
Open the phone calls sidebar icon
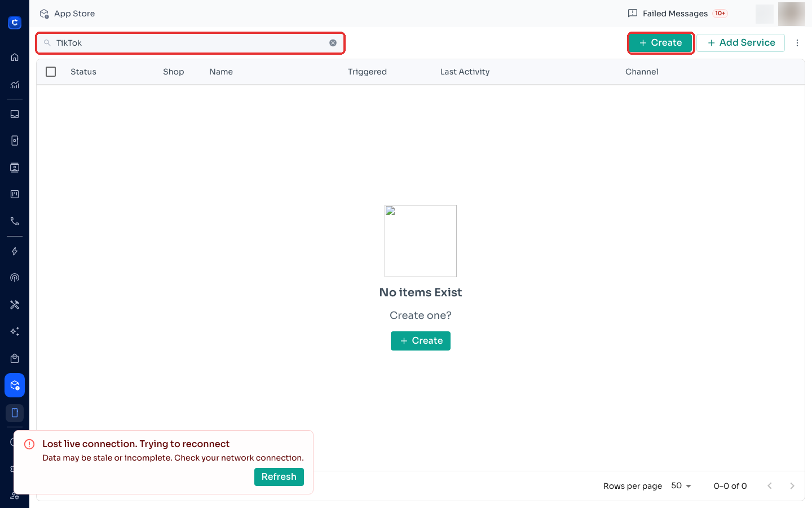pos(15,221)
